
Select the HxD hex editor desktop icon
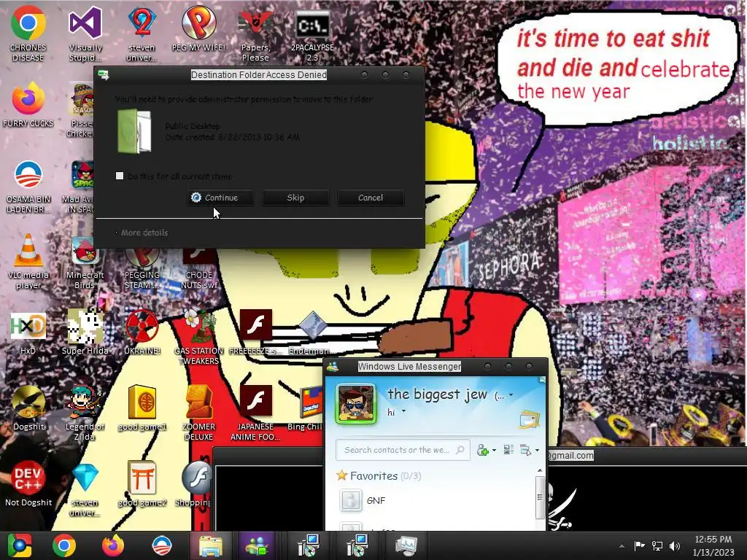28,333
